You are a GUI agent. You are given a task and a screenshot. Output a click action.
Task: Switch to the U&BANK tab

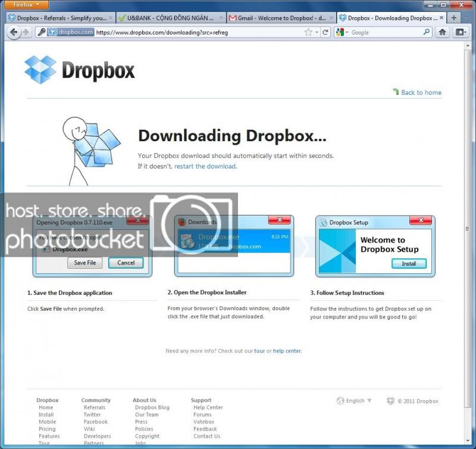pos(170,18)
